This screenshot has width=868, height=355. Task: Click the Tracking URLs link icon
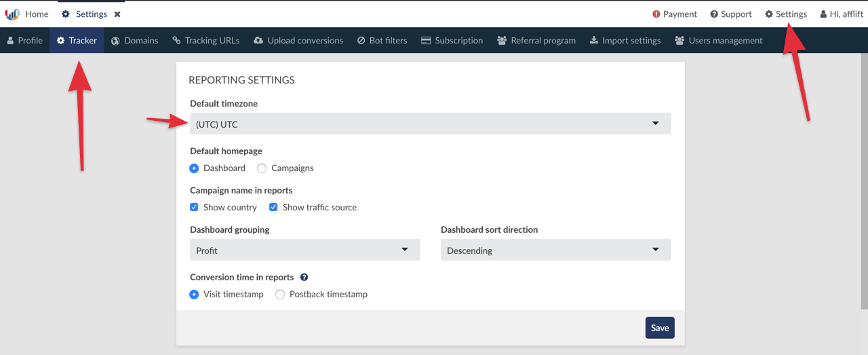click(x=176, y=40)
